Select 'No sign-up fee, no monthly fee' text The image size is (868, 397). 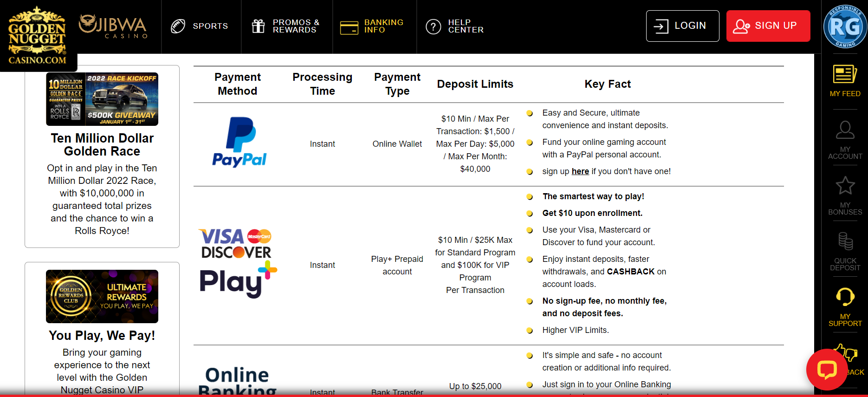point(604,307)
